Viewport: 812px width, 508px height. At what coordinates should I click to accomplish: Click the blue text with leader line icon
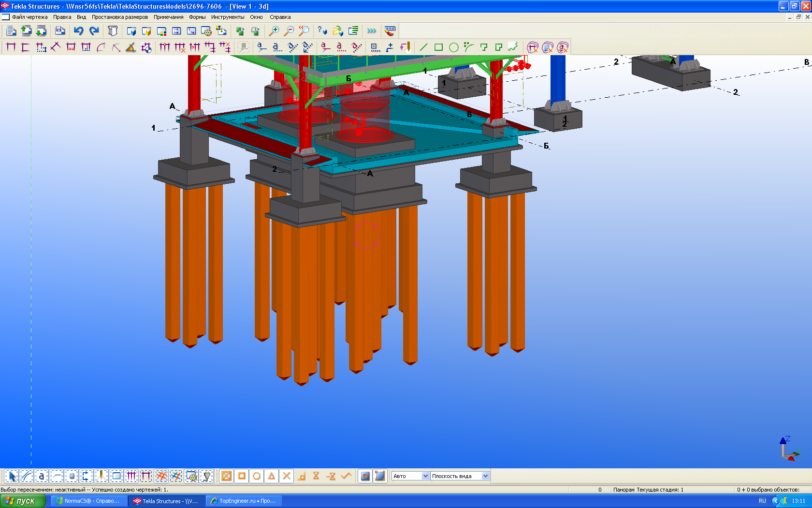click(261, 47)
